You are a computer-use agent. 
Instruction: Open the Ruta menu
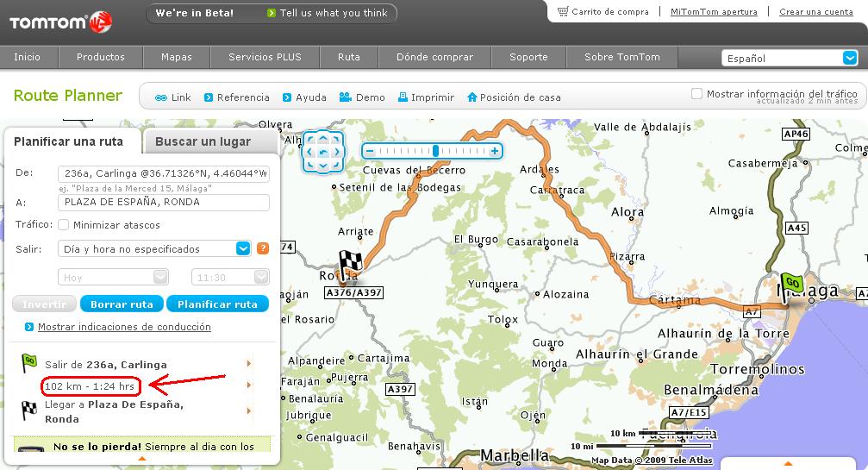(x=349, y=57)
